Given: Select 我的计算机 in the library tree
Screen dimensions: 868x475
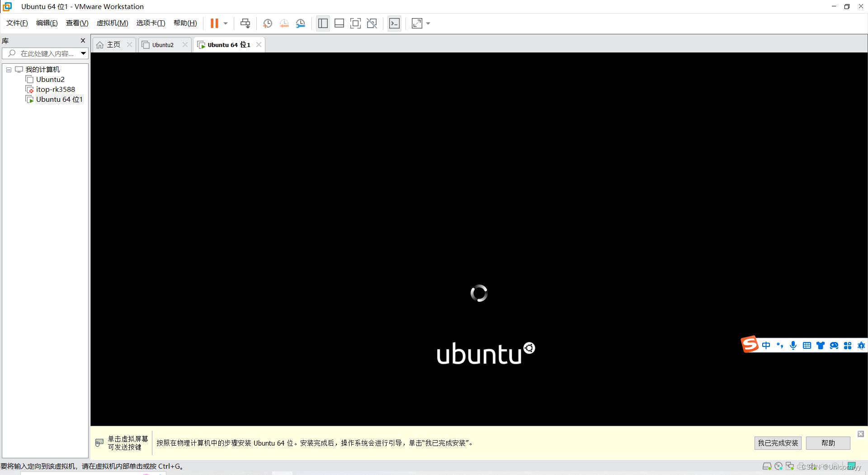Looking at the screenshot, I should point(42,70).
